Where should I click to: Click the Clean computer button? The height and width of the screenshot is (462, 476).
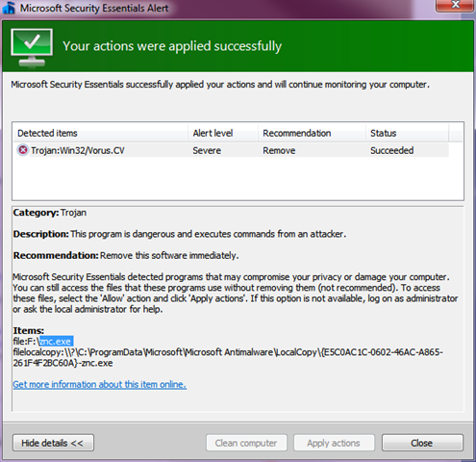point(246,443)
